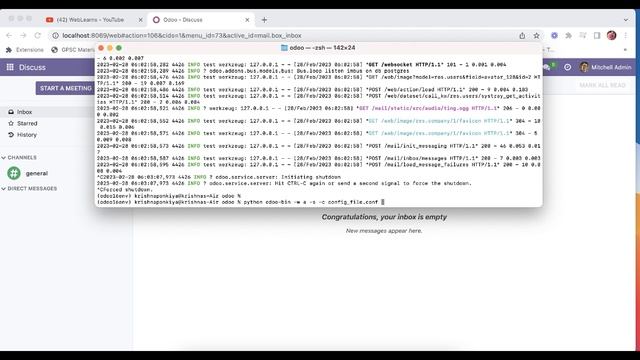Click the browser forward arrow

coord(23,36)
